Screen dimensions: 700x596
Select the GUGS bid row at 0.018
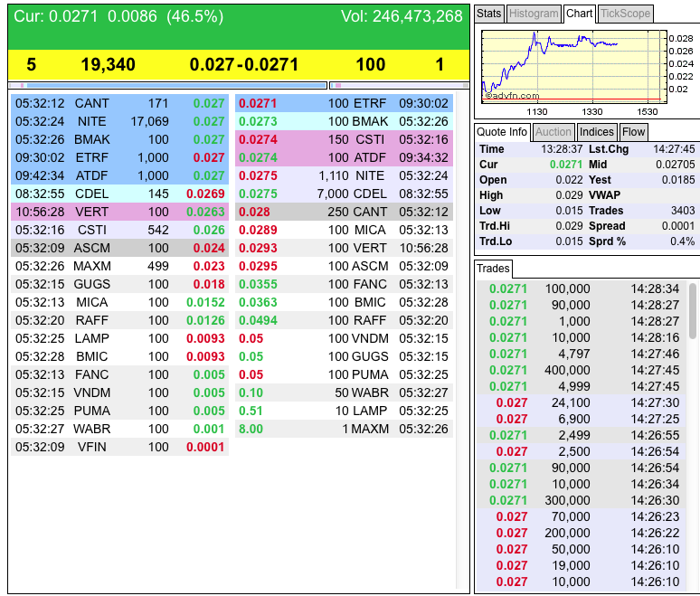(x=119, y=284)
